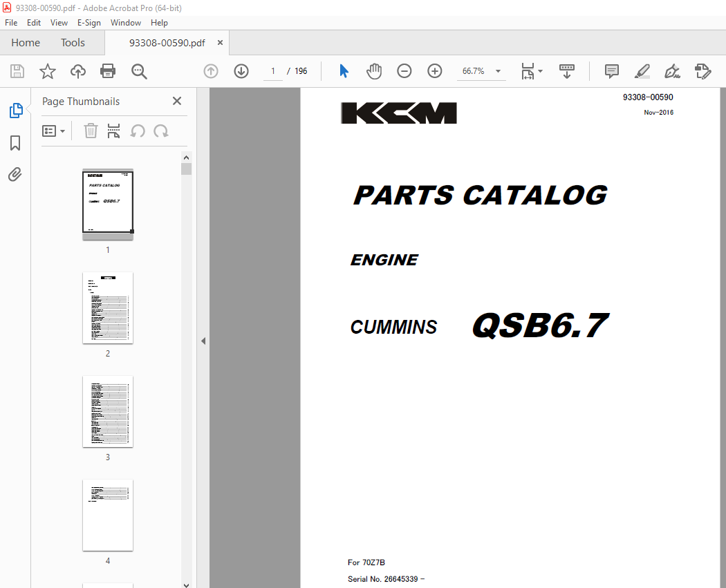Switch to the Tools tab
726x588 pixels.
[x=73, y=43]
